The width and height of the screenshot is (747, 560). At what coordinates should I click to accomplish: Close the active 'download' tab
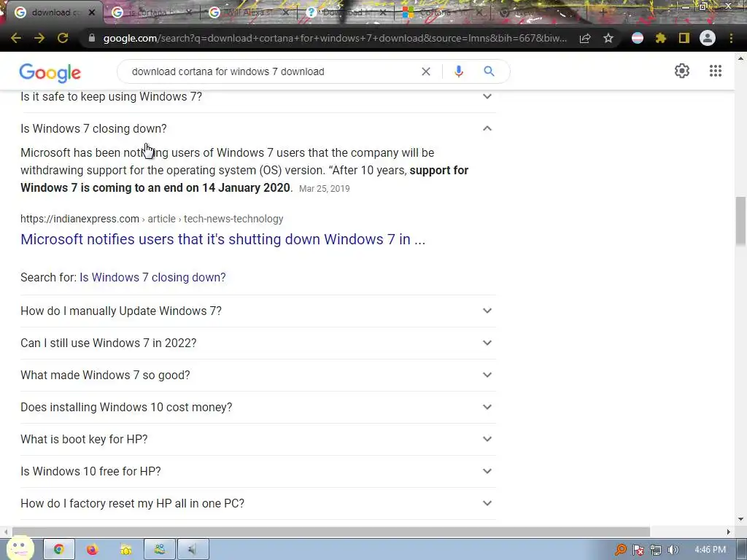[92, 12]
